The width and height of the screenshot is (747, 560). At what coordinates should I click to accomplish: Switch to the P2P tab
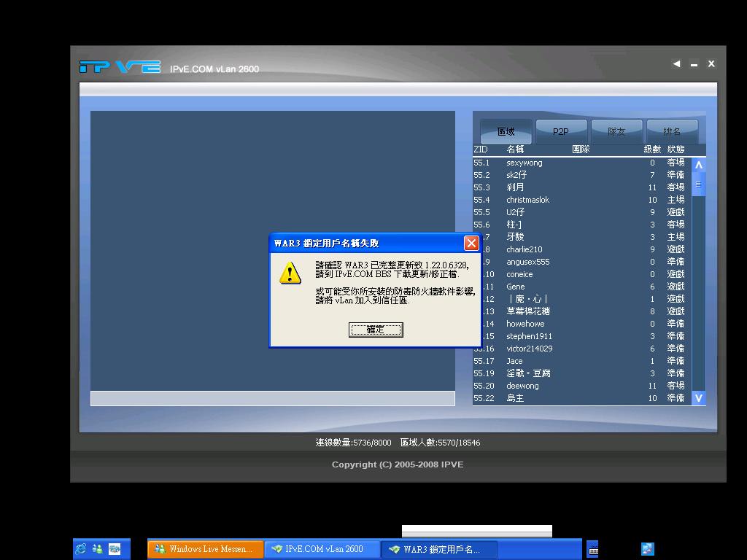pos(561,131)
